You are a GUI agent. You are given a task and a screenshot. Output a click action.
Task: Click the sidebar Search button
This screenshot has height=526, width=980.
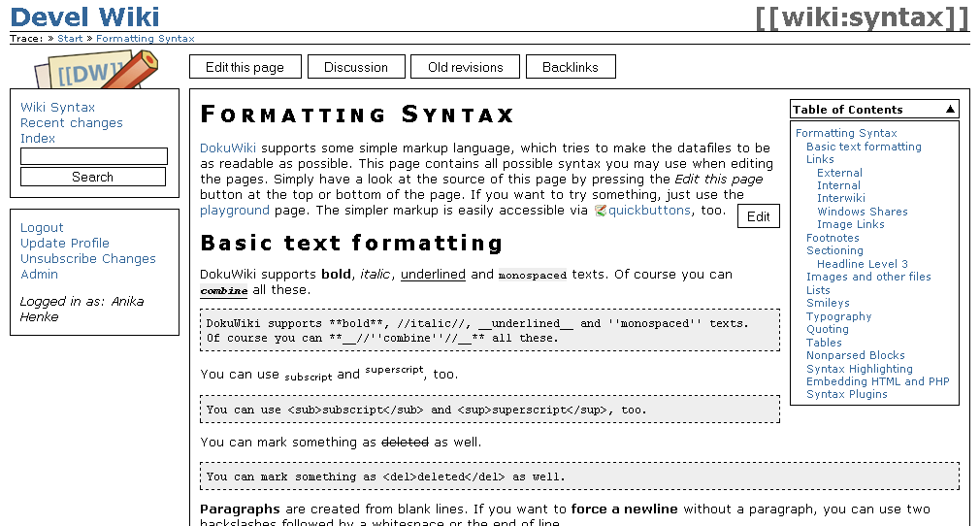tap(93, 177)
